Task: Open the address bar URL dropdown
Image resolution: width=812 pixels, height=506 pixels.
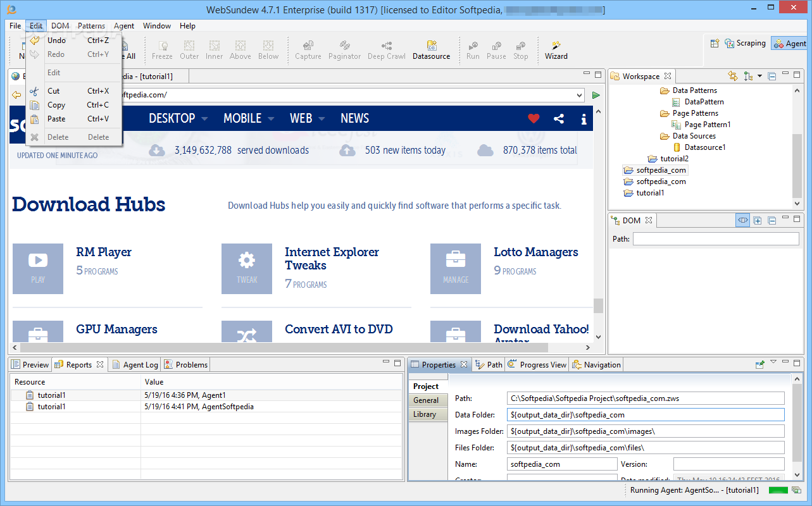Action: pyautogui.click(x=580, y=95)
